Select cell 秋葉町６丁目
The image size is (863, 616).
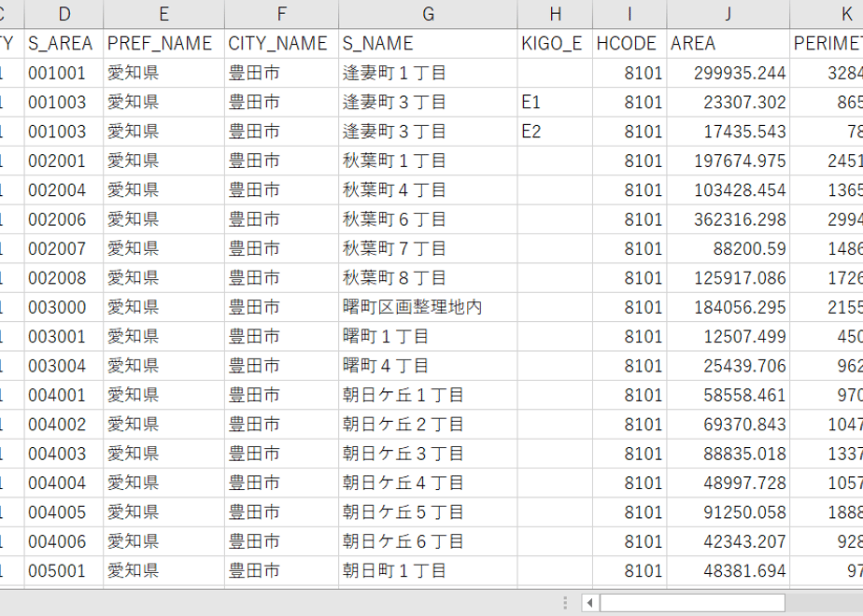click(x=428, y=219)
